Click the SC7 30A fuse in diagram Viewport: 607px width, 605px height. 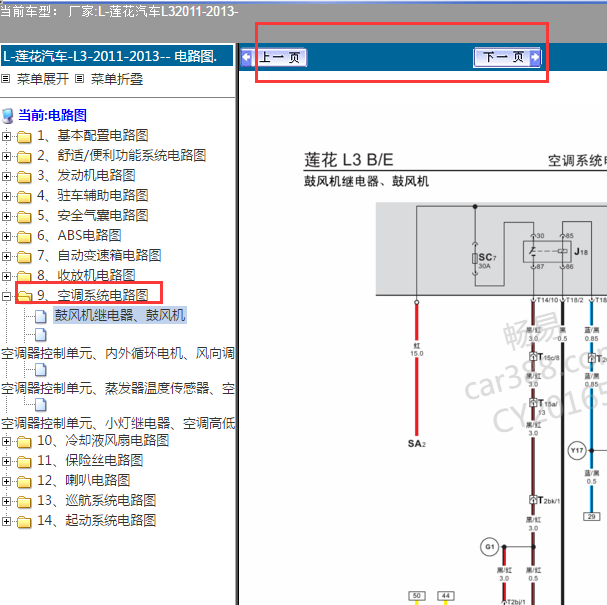(x=475, y=259)
